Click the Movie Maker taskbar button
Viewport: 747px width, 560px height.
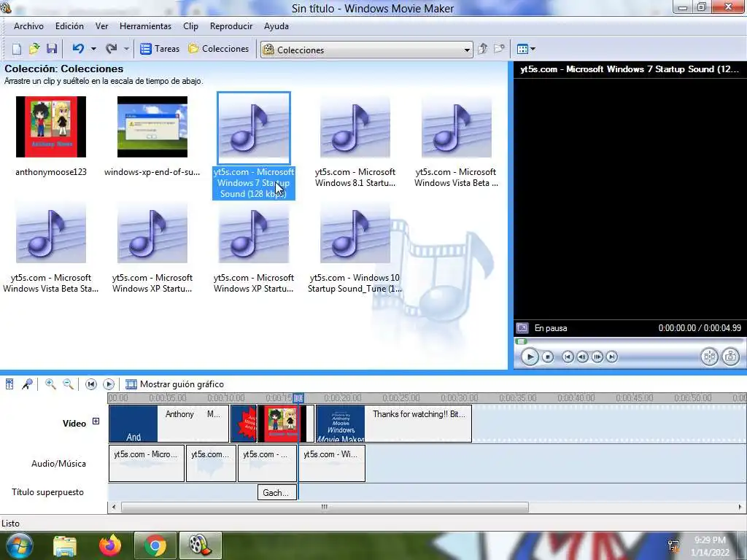click(x=200, y=545)
